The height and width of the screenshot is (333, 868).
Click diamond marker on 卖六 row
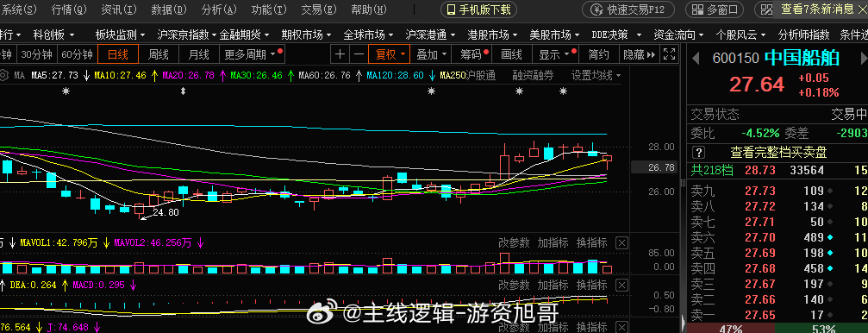tap(829, 238)
